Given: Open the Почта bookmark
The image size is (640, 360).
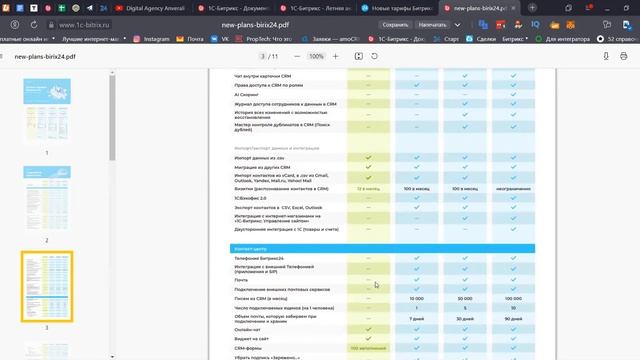Looking at the screenshot, I should [x=190, y=39].
